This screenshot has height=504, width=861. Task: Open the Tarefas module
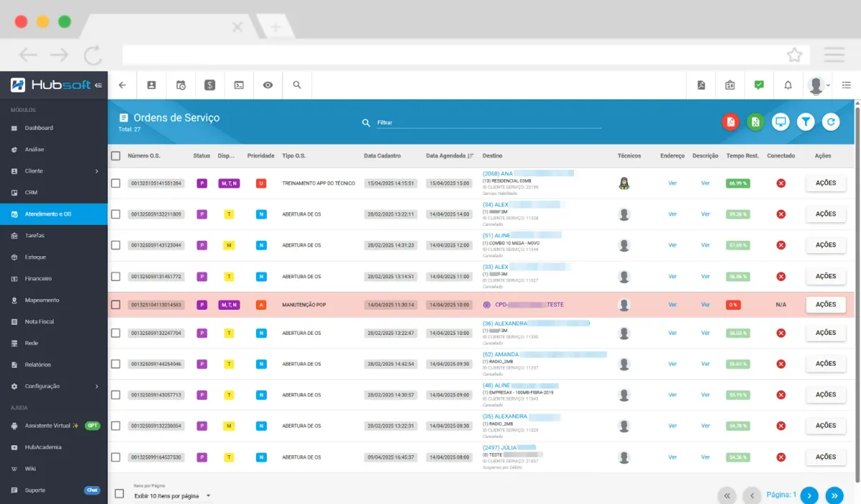(x=54, y=235)
